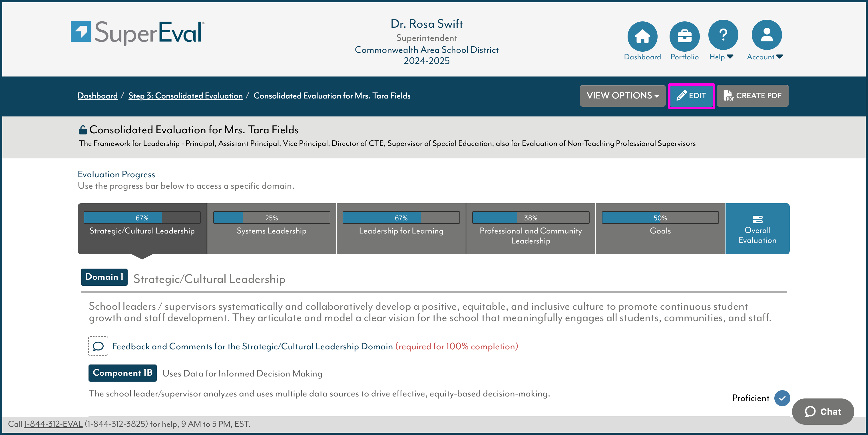Click the Dashboard label under home icon

click(642, 57)
